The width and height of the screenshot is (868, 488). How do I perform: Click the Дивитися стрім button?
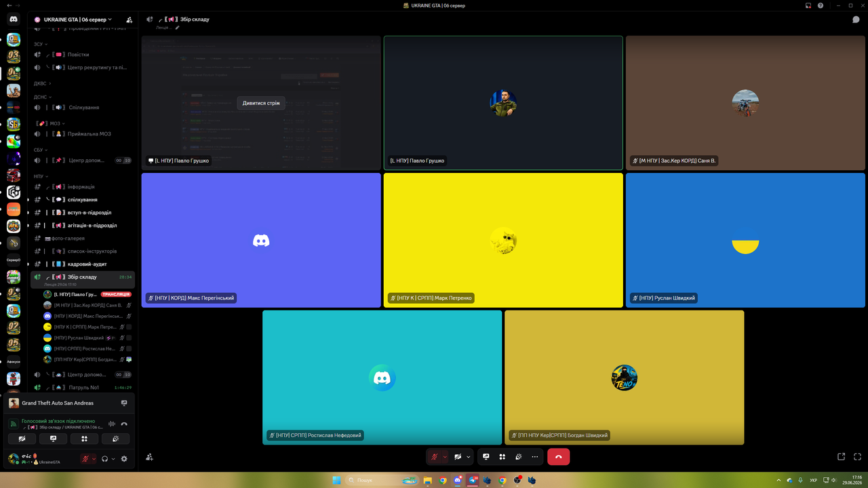click(x=261, y=103)
